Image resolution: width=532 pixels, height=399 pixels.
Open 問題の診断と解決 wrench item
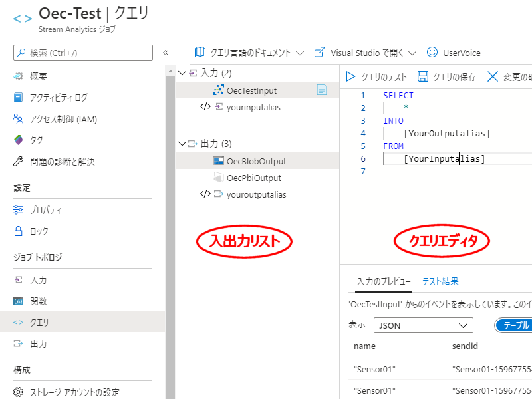(x=62, y=162)
